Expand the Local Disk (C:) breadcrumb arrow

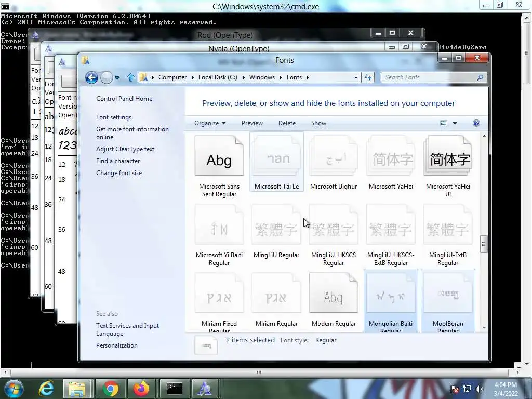243,78
